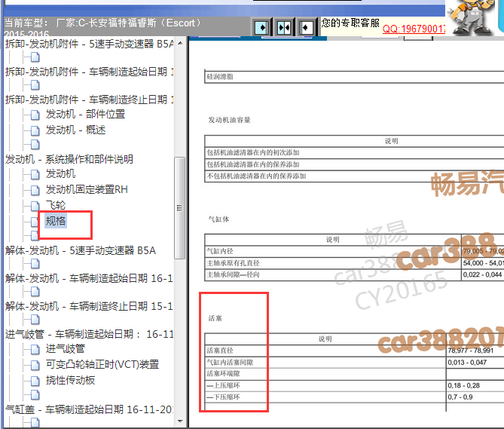This screenshot has height=429, width=504.
Task: Click the mechanic mascot image
Action: pos(471,17)
